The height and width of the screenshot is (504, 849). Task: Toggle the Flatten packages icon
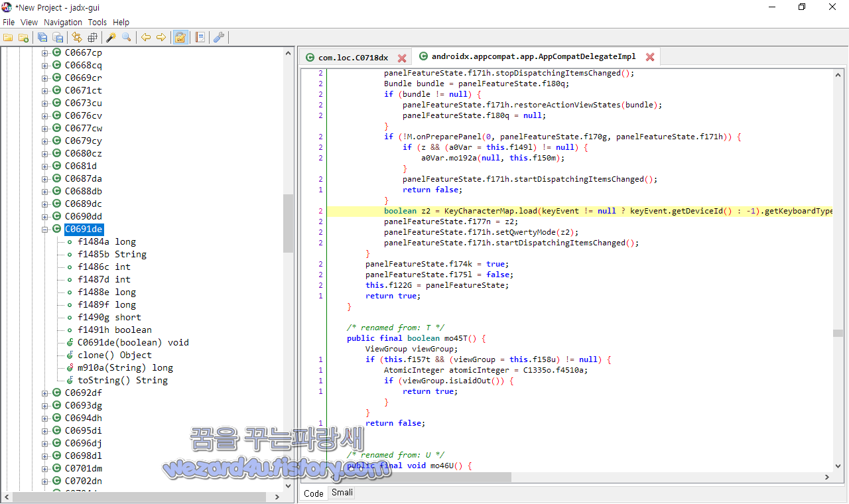coord(92,37)
